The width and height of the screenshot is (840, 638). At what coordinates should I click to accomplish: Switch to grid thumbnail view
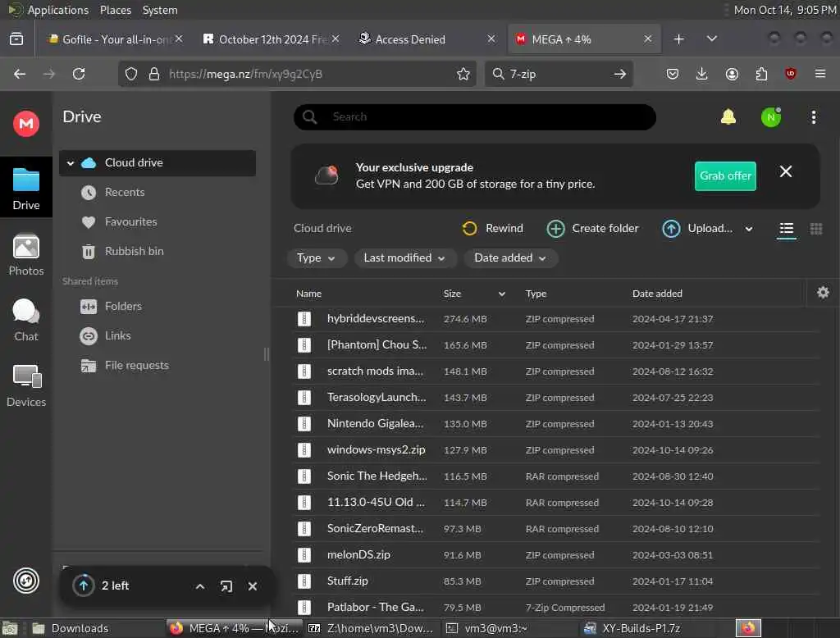(x=816, y=230)
